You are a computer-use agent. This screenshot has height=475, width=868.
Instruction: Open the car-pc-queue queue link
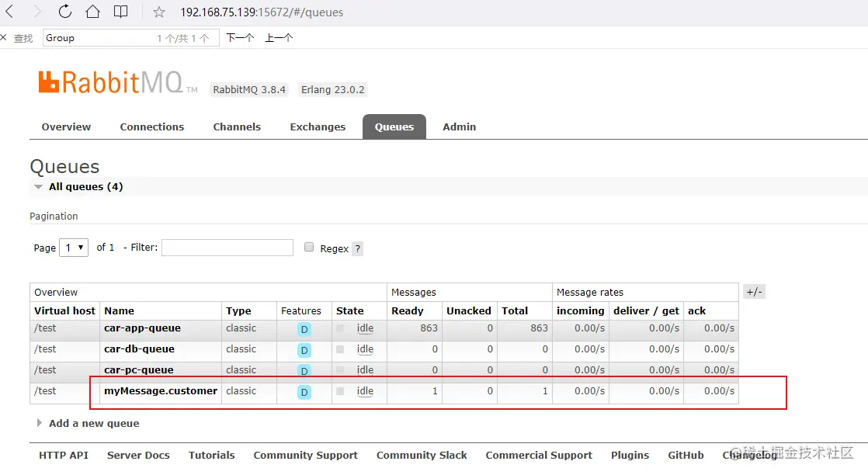(138, 369)
